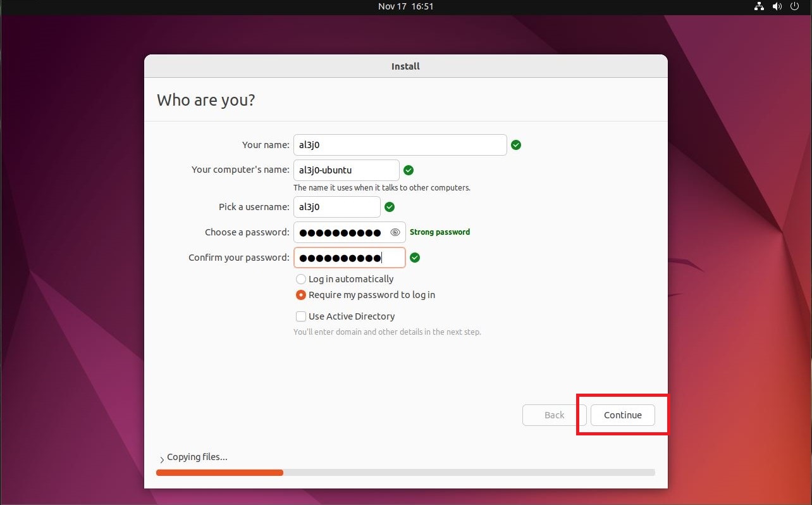Click 'The name it uses when it talks' hint
This screenshot has width=812, height=505.
[382, 188]
